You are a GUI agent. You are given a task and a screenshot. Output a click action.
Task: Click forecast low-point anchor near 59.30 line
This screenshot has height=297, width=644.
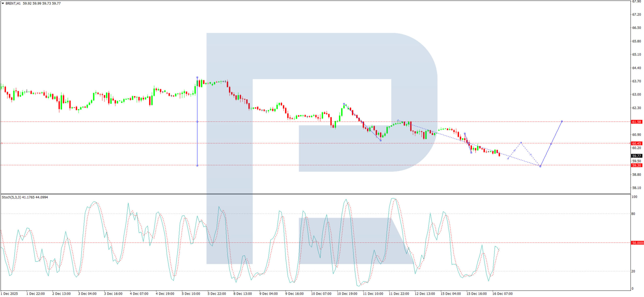pos(540,166)
